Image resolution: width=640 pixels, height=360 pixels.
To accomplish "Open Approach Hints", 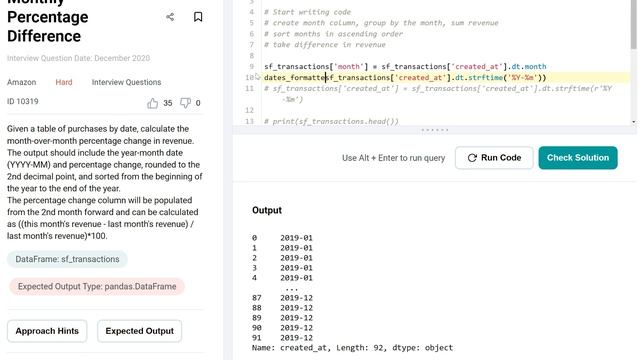I will [x=47, y=331].
